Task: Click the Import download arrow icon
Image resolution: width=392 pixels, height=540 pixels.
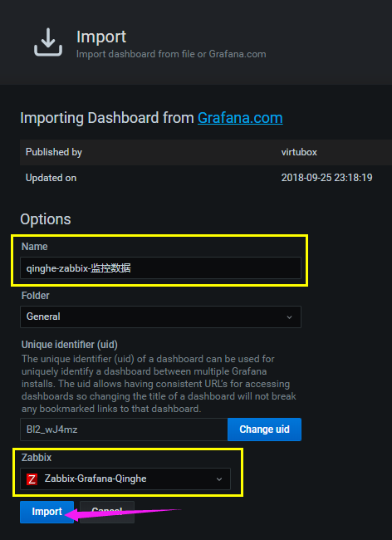Action: click(x=48, y=42)
